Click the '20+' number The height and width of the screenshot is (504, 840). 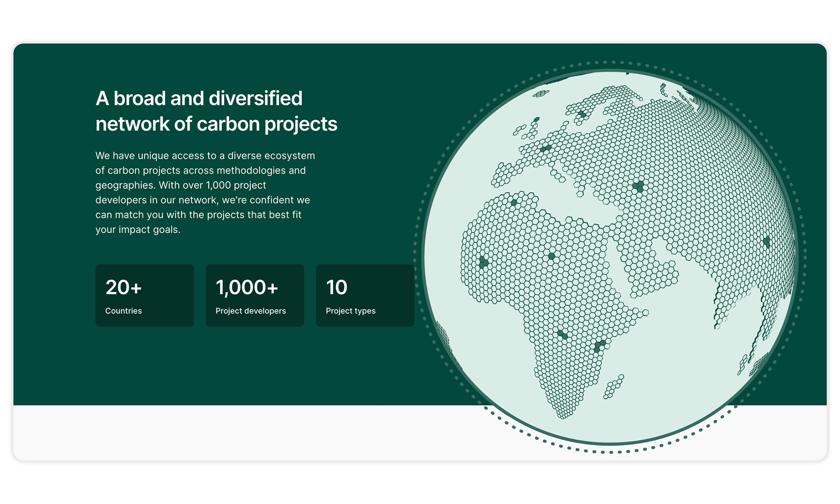pos(123,287)
